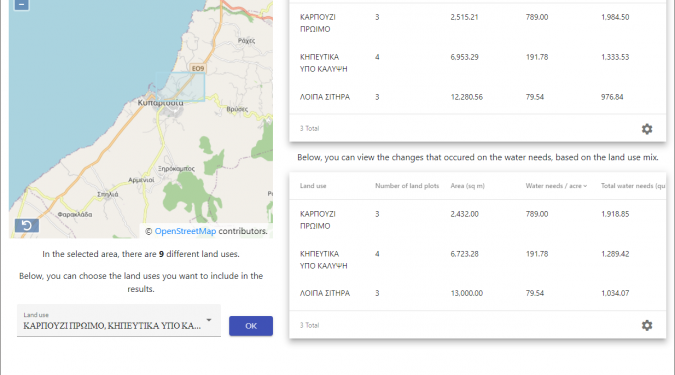The width and height of the screenshot is (675, 375).
Task: Click the Ράχες label on the map
Action: pyautogui.click(x=246, y=41)
